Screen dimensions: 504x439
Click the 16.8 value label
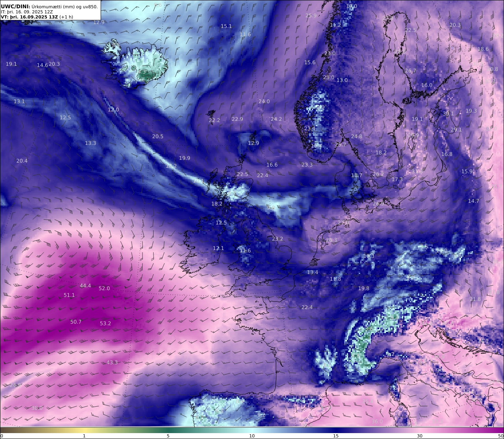pos(447,154)
